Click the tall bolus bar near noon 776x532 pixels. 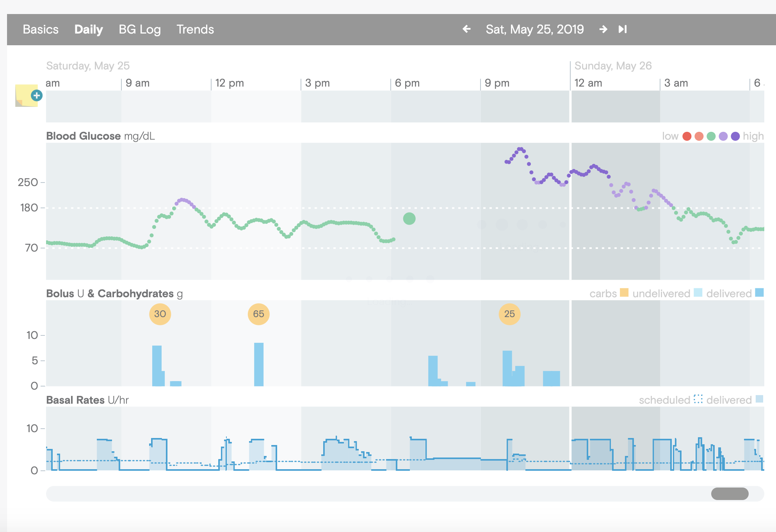tap(258, 365)
